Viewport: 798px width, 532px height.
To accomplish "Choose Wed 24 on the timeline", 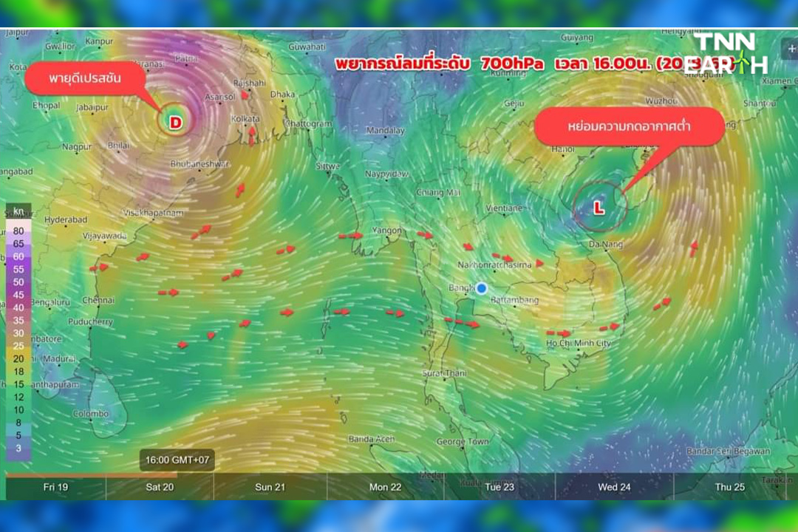I will point(614,487).
